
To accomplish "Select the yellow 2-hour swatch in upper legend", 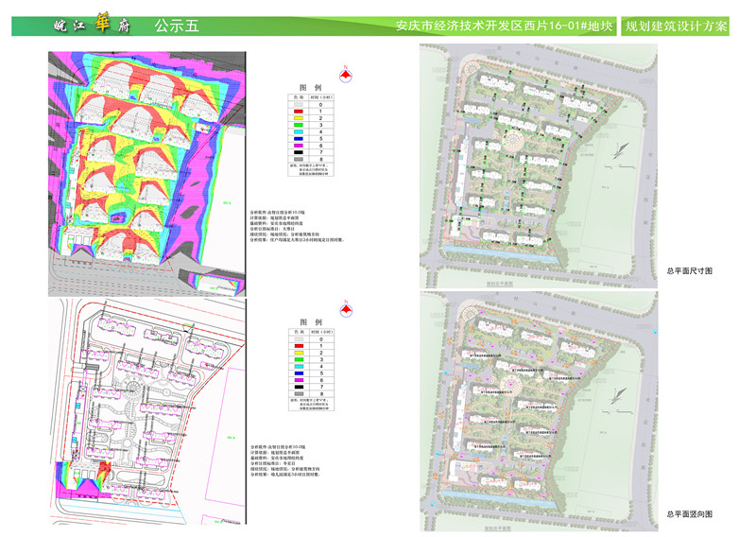I will click(x=299, y=118).
